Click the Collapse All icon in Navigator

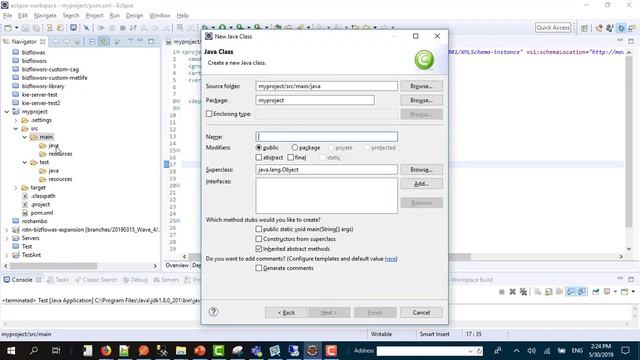(x=92, y=42)
